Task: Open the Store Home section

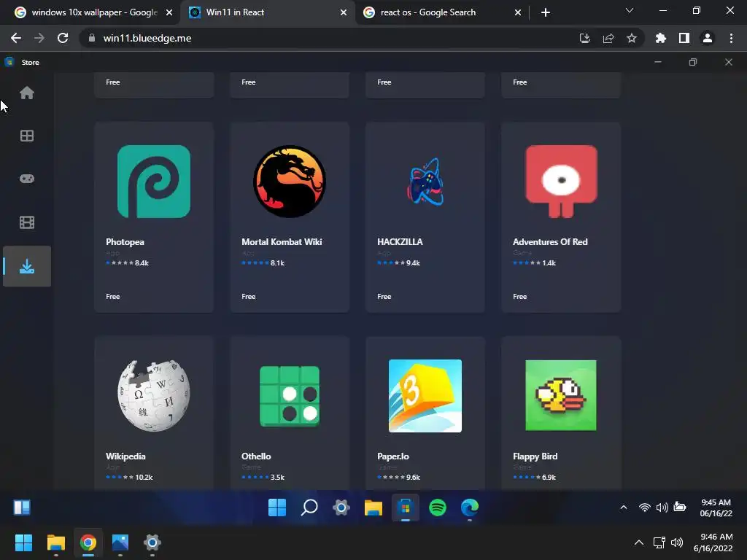Action: coord(27,93)
